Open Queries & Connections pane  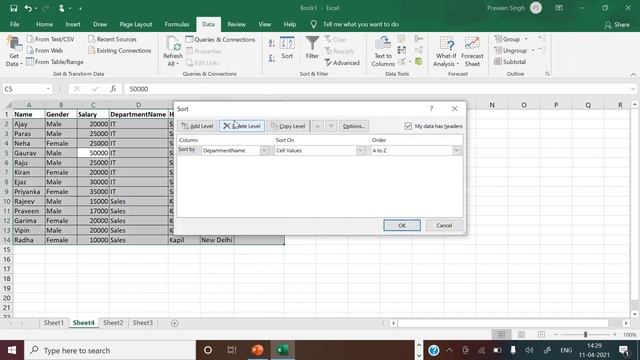point(220,40)
